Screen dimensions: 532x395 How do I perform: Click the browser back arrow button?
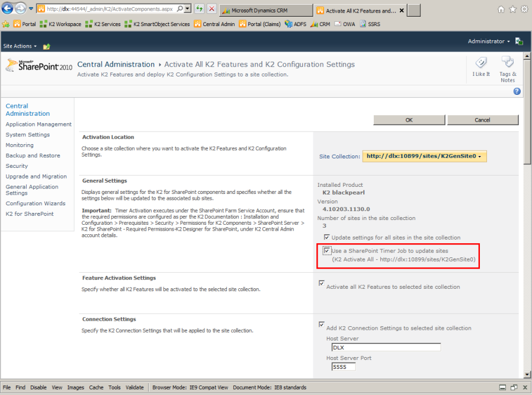[8, 9]
